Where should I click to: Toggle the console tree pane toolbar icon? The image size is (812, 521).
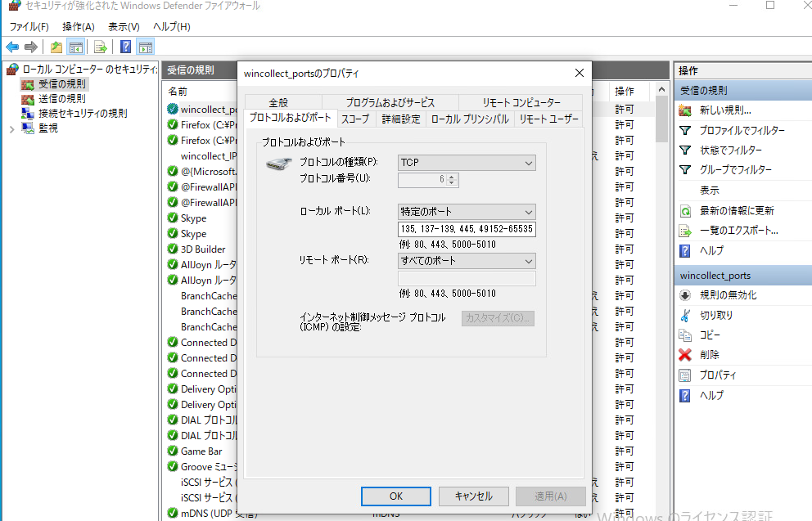75,47
